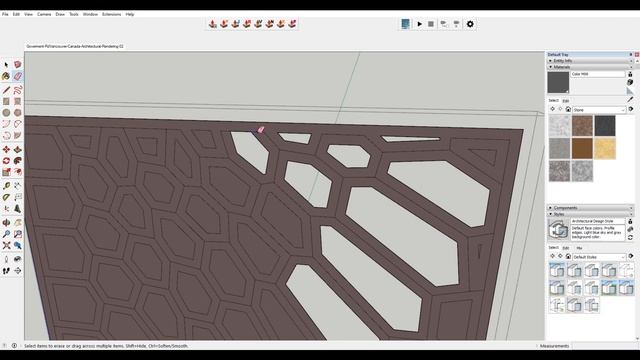
Task: Pick the dark charcoal stone material swatch
Action: (605, 125)
